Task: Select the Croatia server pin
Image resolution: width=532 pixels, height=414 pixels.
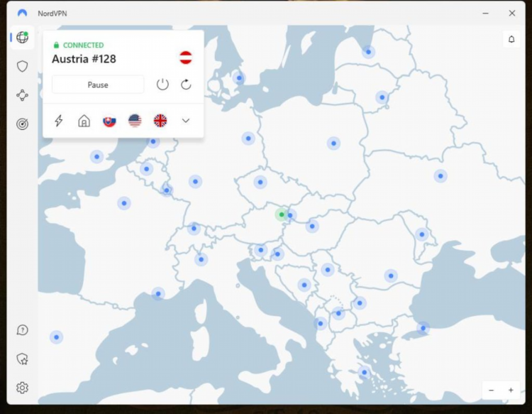Action: coord(277,254)
